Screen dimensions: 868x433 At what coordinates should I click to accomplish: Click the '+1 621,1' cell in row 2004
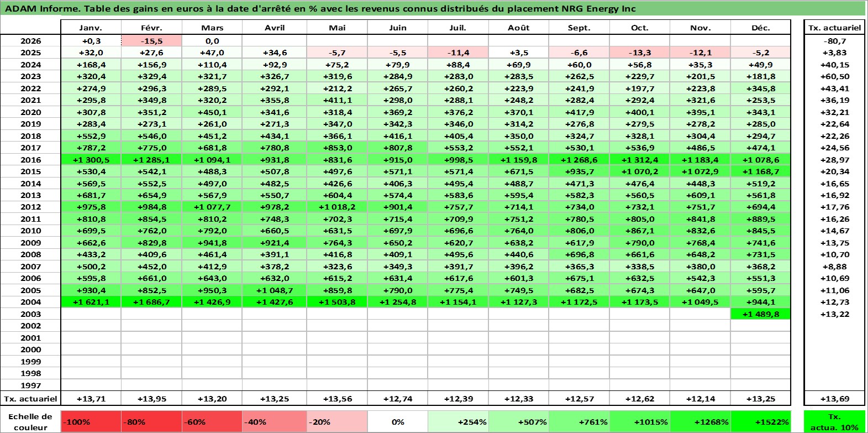click(91, 302)
